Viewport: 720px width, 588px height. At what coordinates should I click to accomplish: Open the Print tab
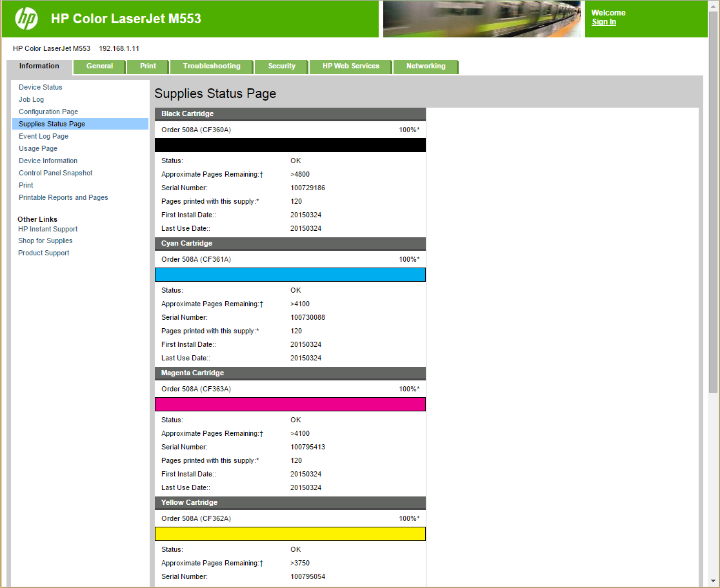pos(148,66)
